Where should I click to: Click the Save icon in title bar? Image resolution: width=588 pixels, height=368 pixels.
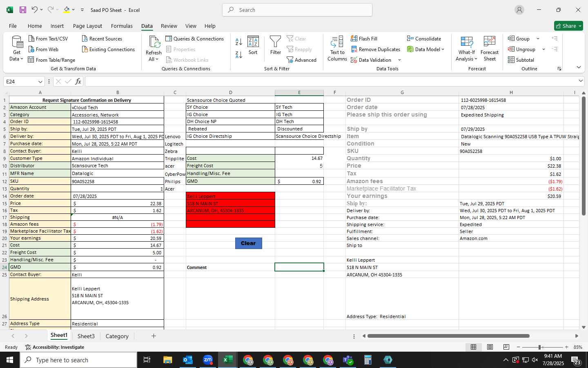[x=23, y=10]
